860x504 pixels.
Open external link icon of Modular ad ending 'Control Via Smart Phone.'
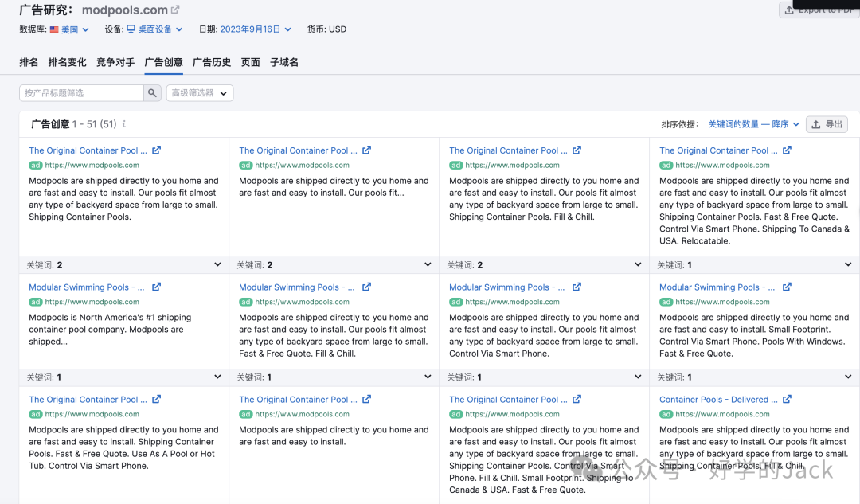click(577, 287)
